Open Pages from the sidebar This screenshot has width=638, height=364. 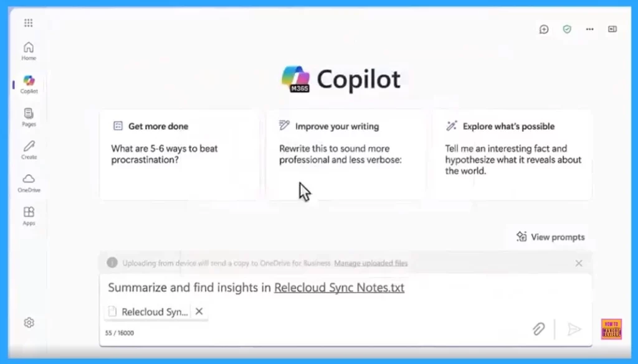(x=29, y=118)
